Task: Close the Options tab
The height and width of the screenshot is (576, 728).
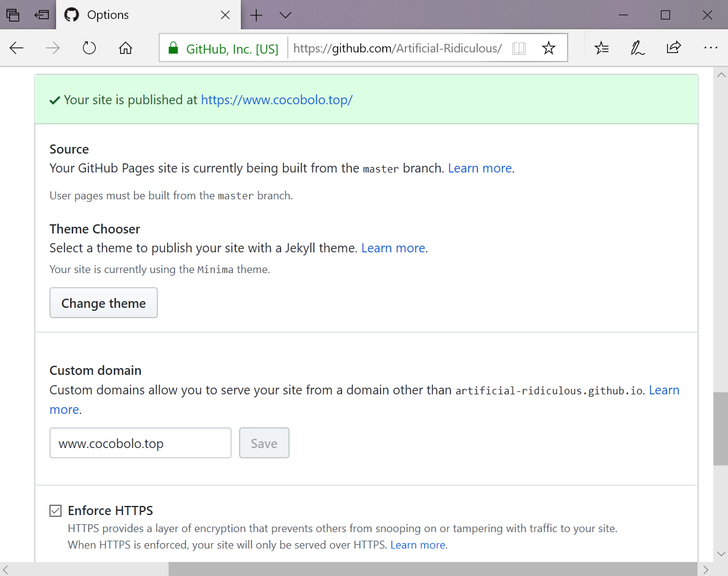Action: [225, 15]
